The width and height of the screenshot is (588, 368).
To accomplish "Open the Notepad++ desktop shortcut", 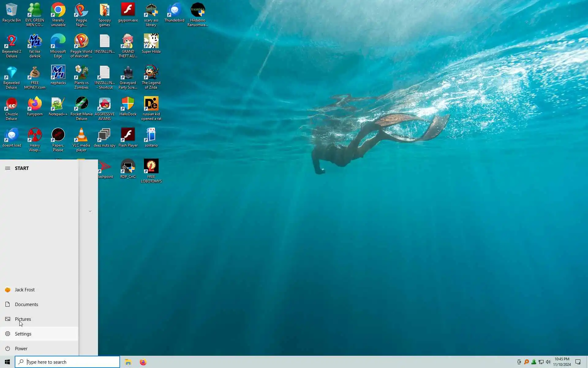I will click(x=58, y=106).
